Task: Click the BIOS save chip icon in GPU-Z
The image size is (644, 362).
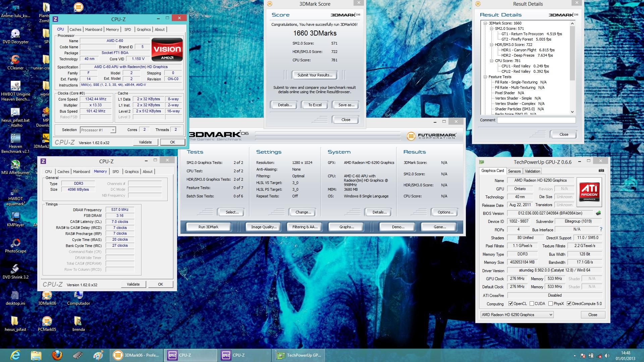Action: point(598,213)
